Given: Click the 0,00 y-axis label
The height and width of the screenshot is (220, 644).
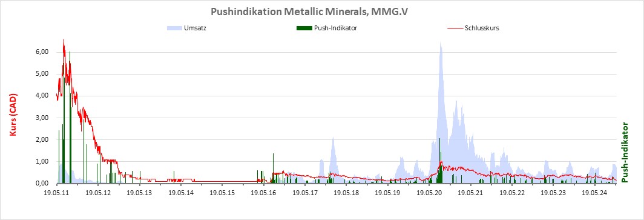Looking at the screenshot, I should (x=43, y=184).
